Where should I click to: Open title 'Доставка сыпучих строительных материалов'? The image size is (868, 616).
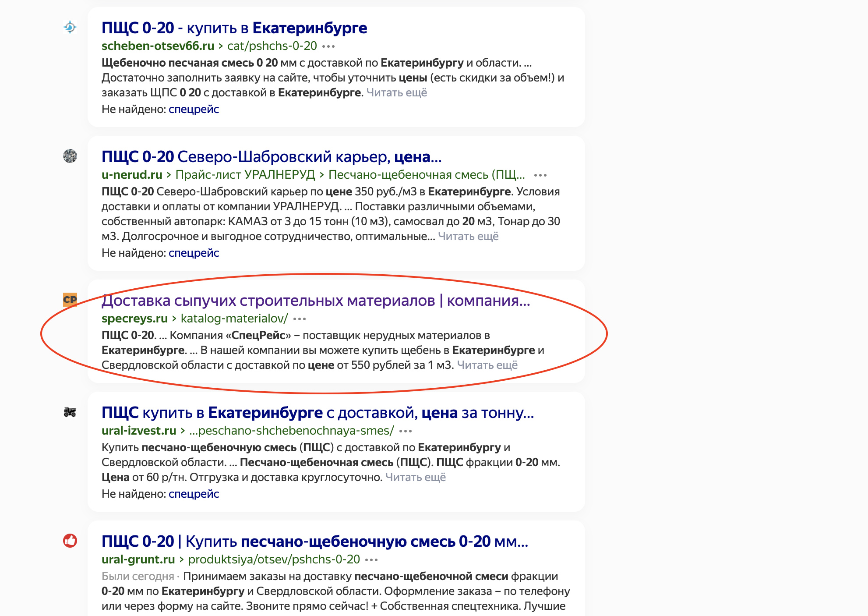(x=316, y=300)
